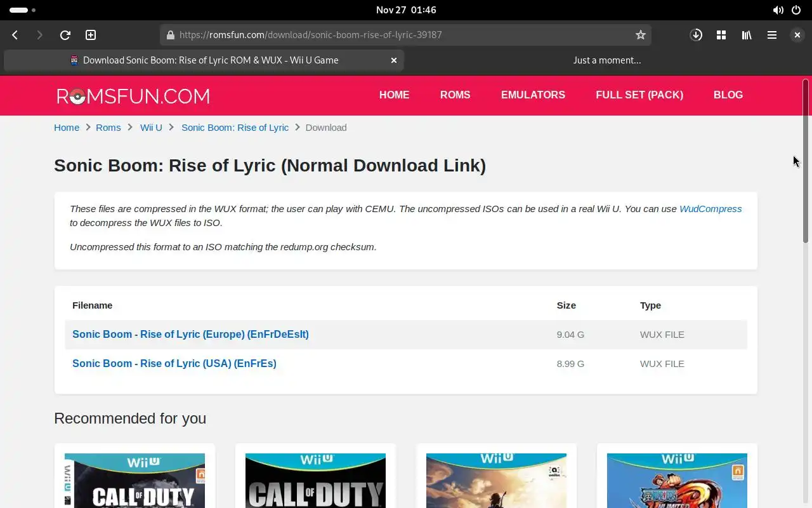Viewport: 812px width, 508px height.
Task: Open the One Piece Unlimited game cover
Action: pyautogui.click(x=677, y=481)
